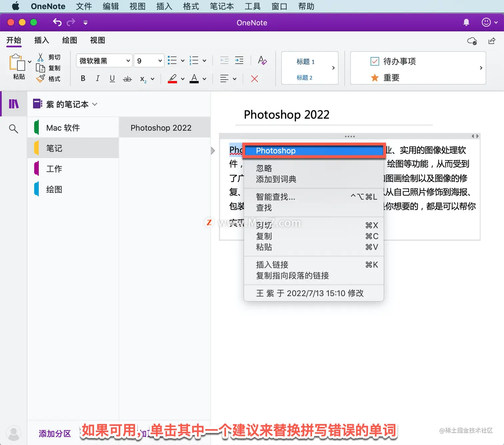The image size is (504, 445).
Task: Open the font size combo box
Action: 149,61
